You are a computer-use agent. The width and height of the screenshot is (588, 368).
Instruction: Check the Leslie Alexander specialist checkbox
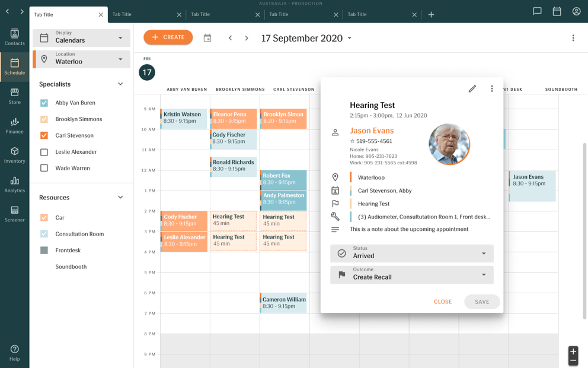(44, 152)
